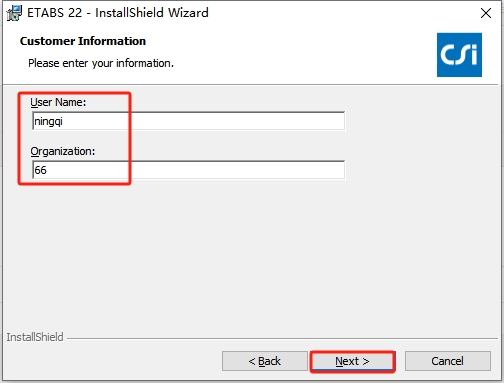The image size is (504, 383).
Task: Click the CSI logo in the header
Action: 459,55
